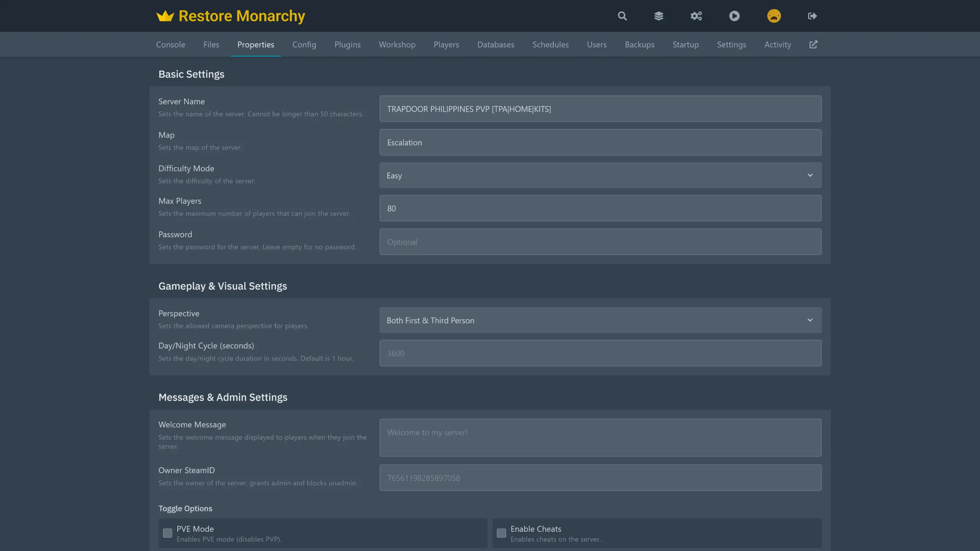Click the sign out icon
This screenshot has width=980, height=551.
812,16
